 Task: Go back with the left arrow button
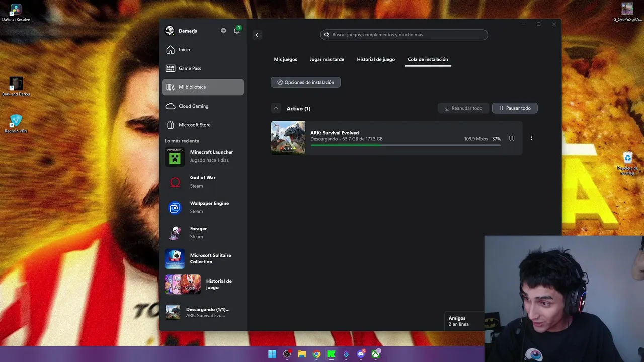point(257,35)
